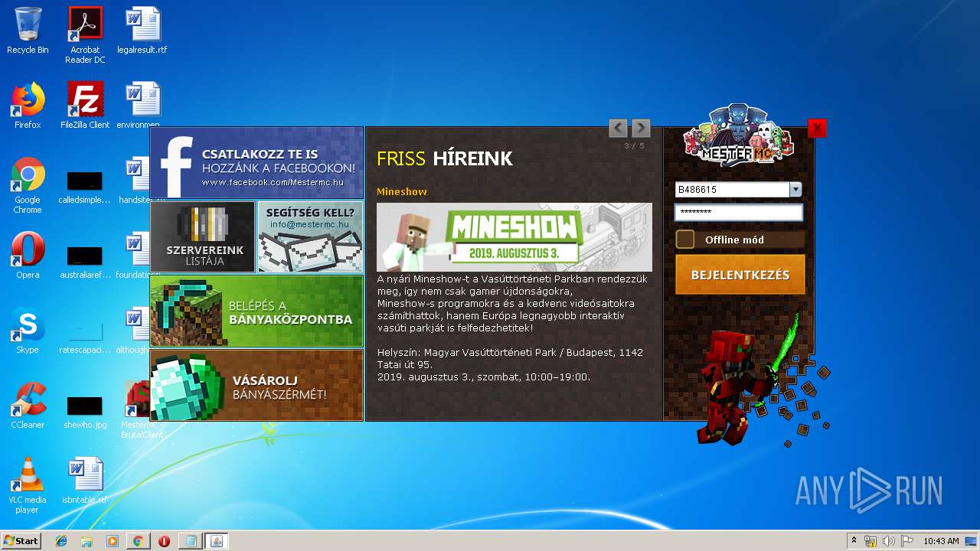Launch Firefox from desktop
The image size is (980, 551).
tap(28, 106)
